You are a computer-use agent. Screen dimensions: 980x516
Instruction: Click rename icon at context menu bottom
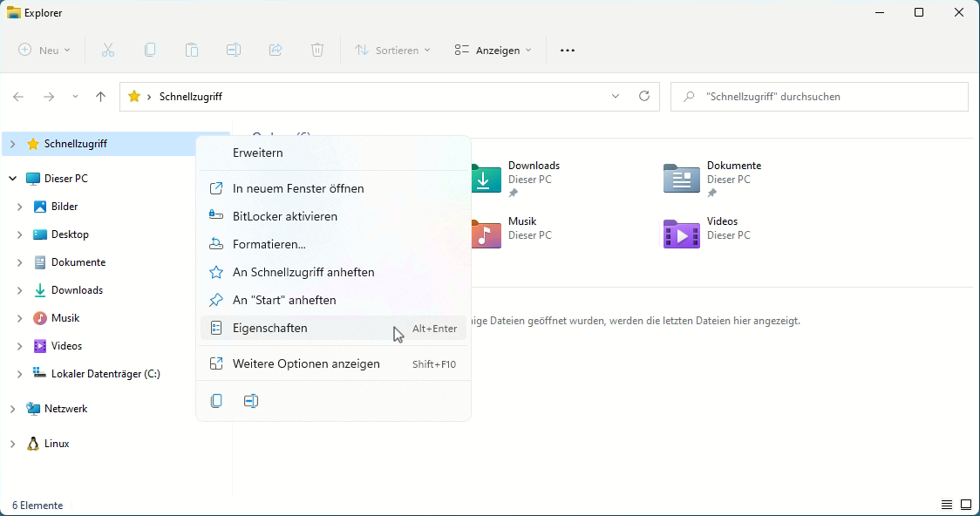coord(251,401)
